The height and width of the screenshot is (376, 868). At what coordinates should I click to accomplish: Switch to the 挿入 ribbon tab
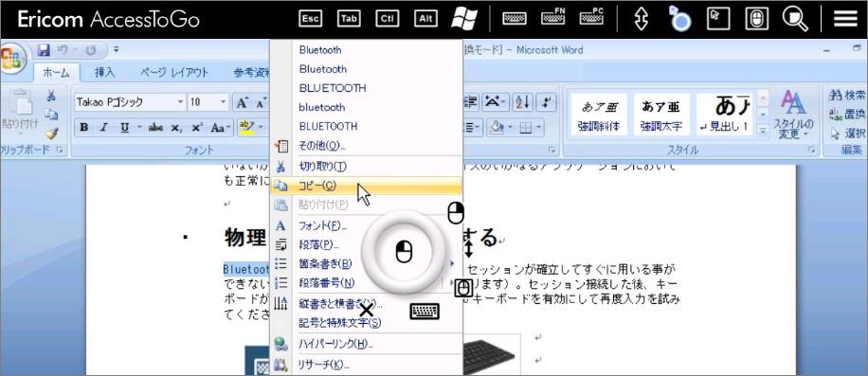point(104,72)
